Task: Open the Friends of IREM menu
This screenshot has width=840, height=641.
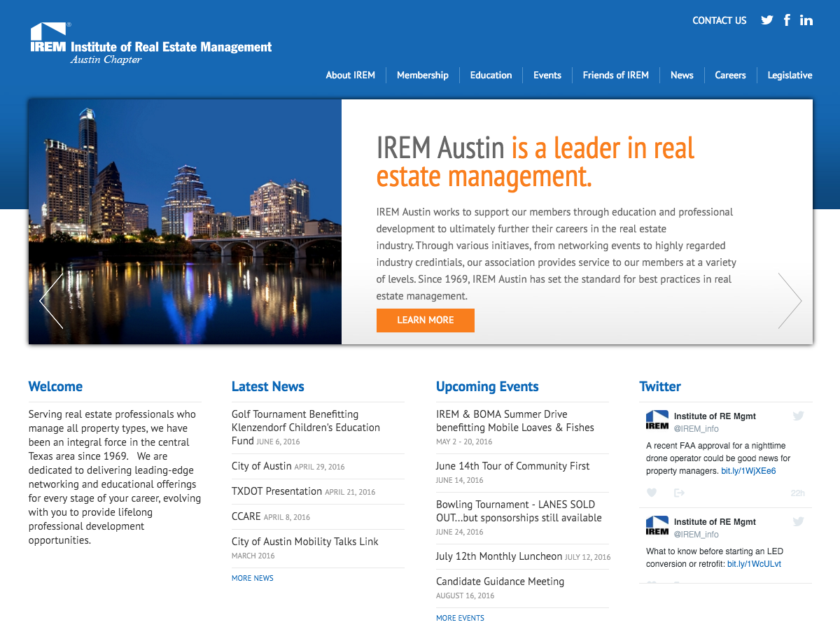Action: 616,75
